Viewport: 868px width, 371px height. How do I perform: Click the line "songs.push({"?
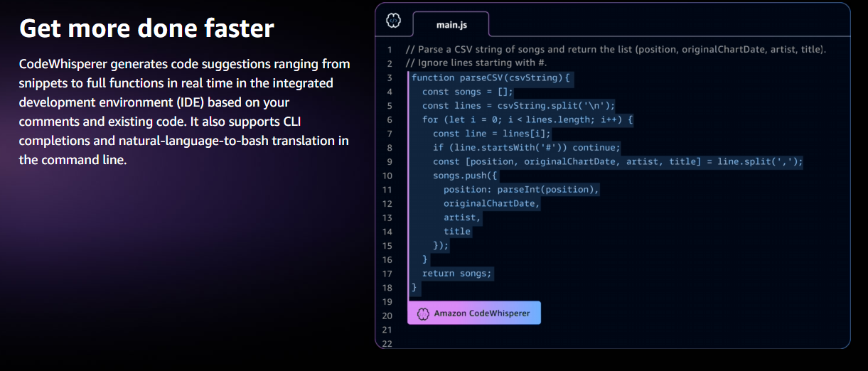click(x=466, y=176)
